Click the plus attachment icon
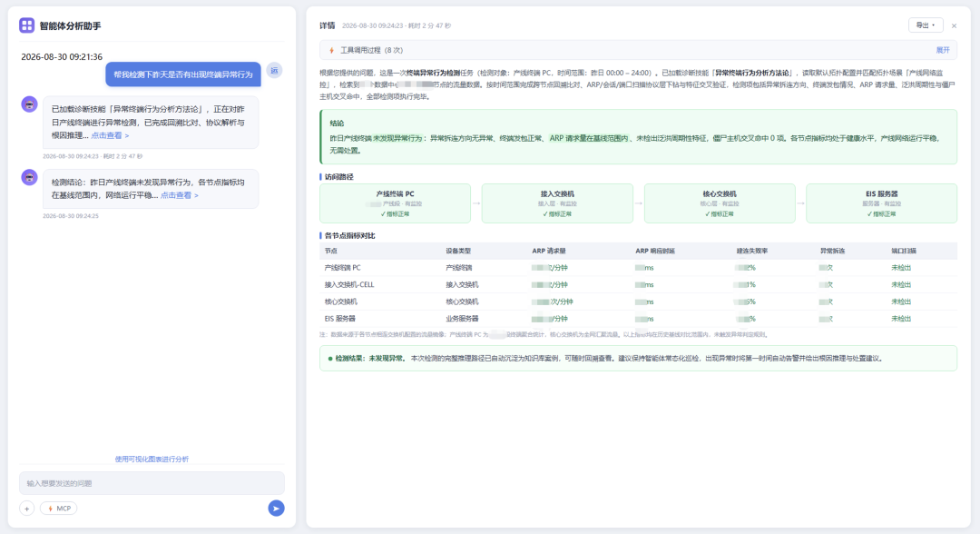The width and height of the screenshot is (980, 534). [x=27, y=509]
